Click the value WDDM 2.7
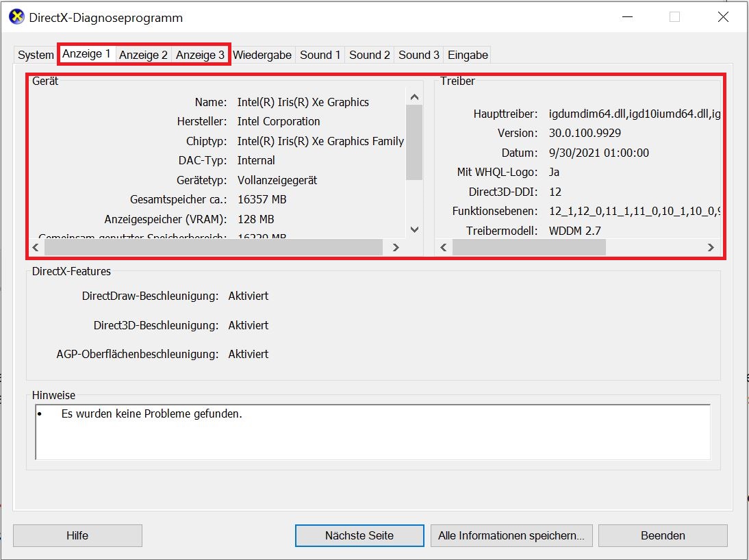Image resolution: width=749 pixels, height=560 pixels. point(574,231)
